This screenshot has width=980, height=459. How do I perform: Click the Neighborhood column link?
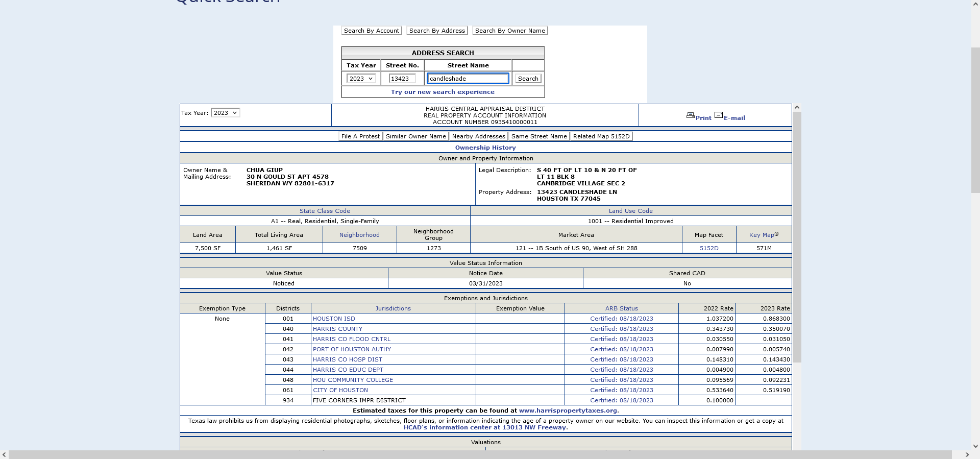(x=359, y=235)
